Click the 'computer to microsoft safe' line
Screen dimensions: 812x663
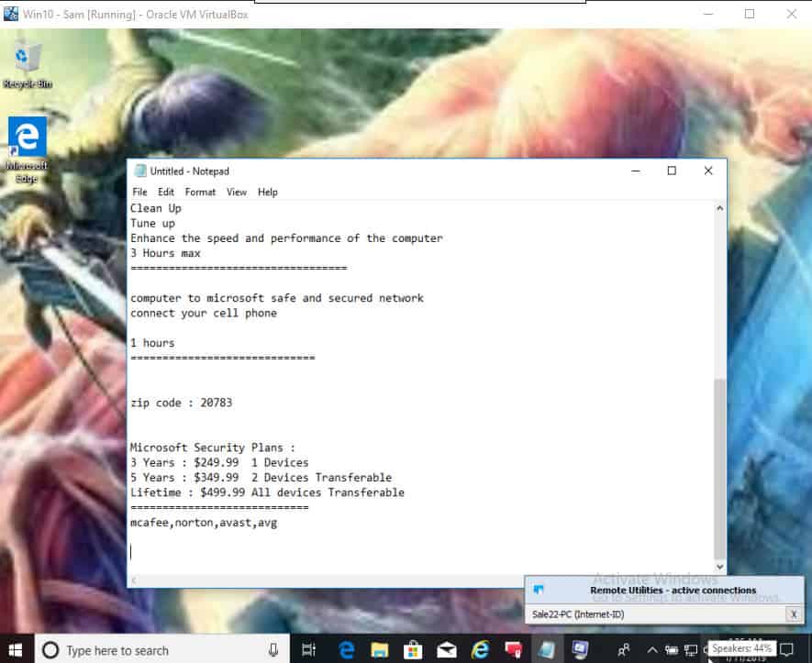coord(277,298)
